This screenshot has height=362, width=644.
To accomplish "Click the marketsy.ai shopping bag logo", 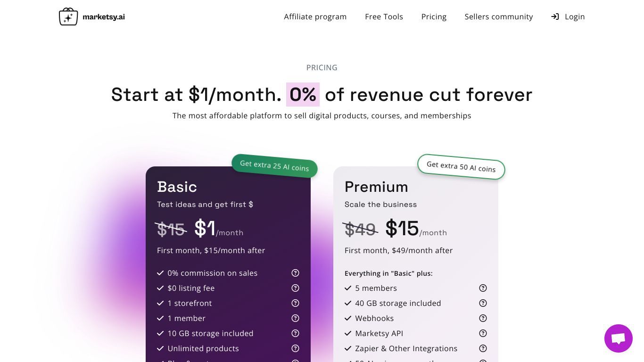I will tap(68, 16).
